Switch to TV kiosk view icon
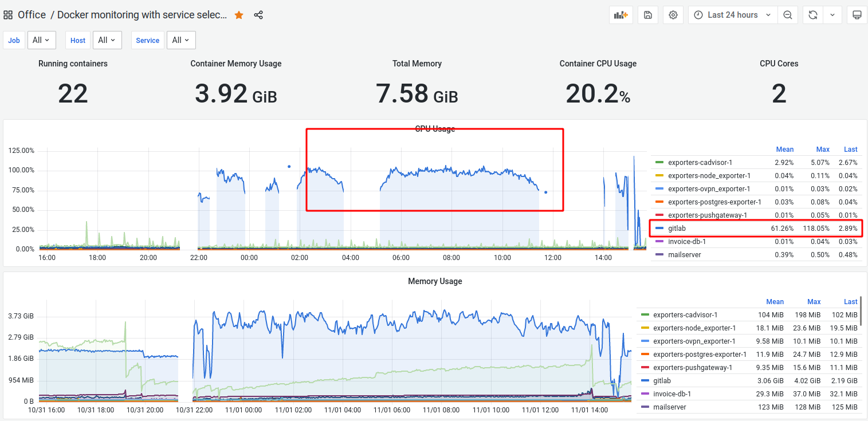The height and width of the screenshot is (421, 868). (x=857, y=15)
